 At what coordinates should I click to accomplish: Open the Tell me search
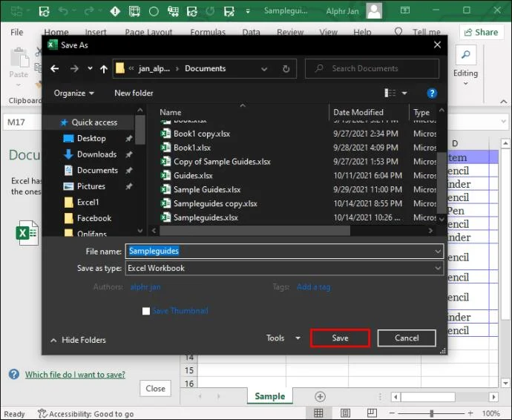point(418,32)
